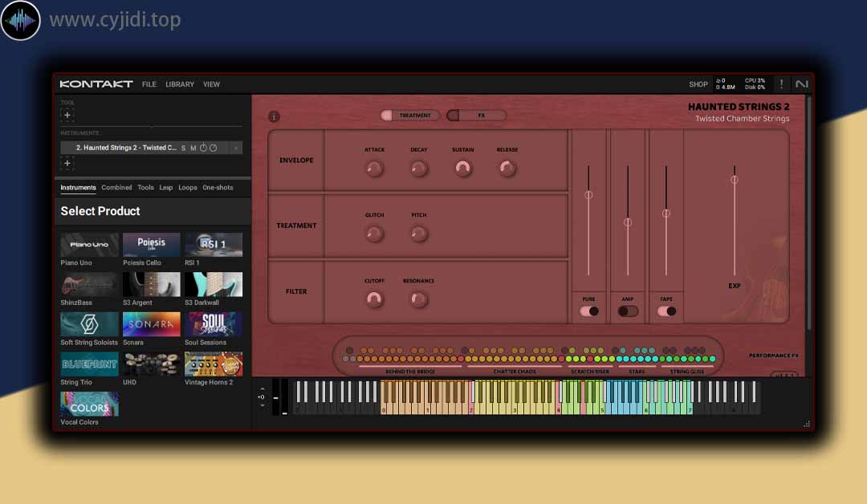The image size is (867, 504).
Task: Click the RELEASE knob
Action: (507, 168)
